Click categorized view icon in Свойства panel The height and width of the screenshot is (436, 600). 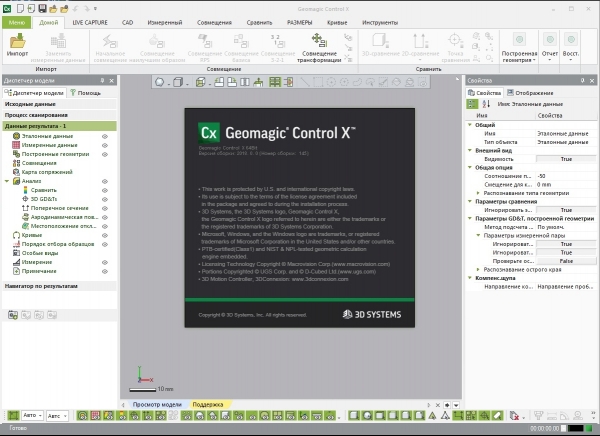point(473,104)
